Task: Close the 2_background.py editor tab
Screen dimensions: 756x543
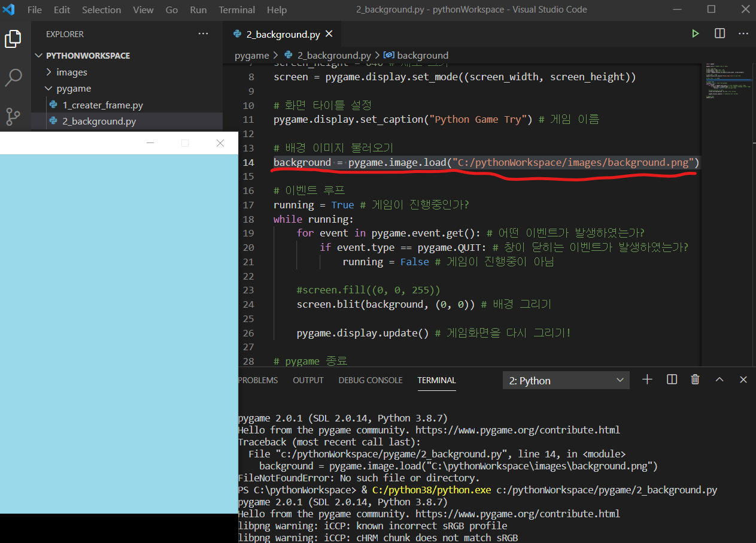Action: coord(329,34)
